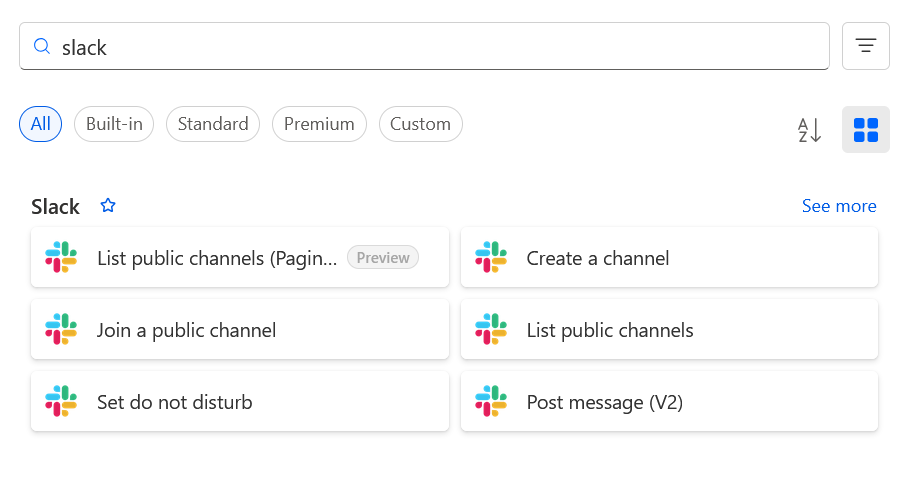This screenshot has height=477, width=906.
Task: Click Slack logo beside Set do not disturb
Action: [61, 402]
